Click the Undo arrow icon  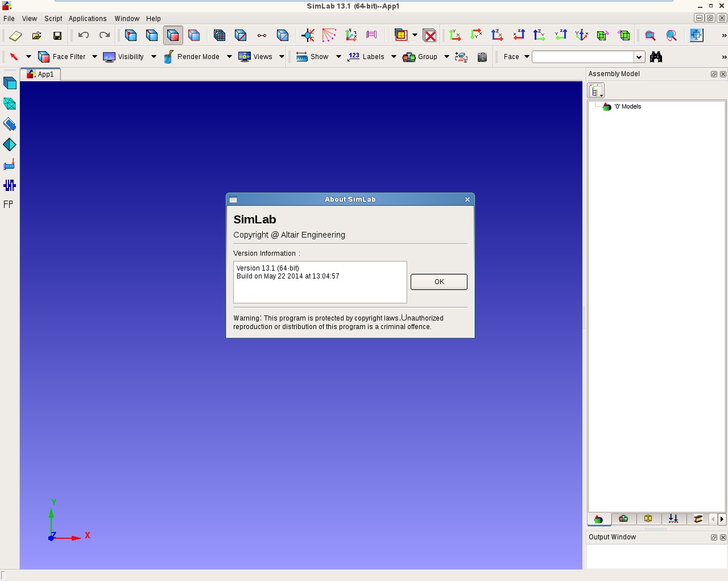[84, 35]
